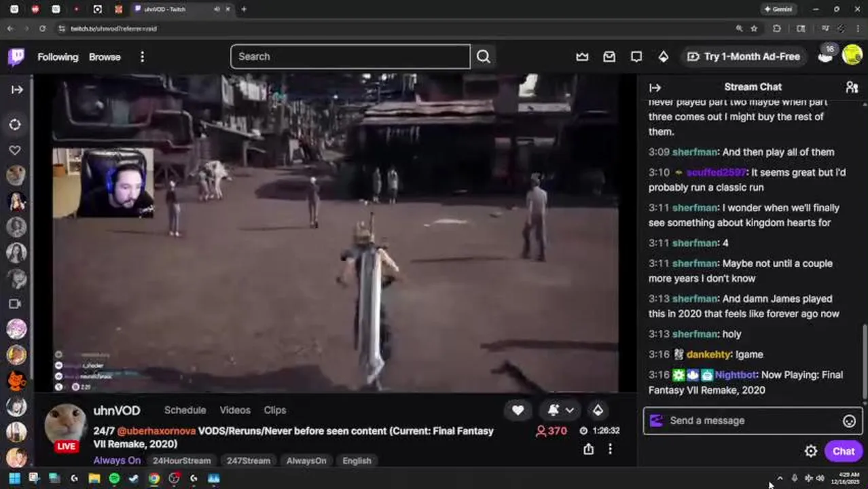Share the stream via share icon
Viewport: 868px width, 489px height.
tap(588, 449)
